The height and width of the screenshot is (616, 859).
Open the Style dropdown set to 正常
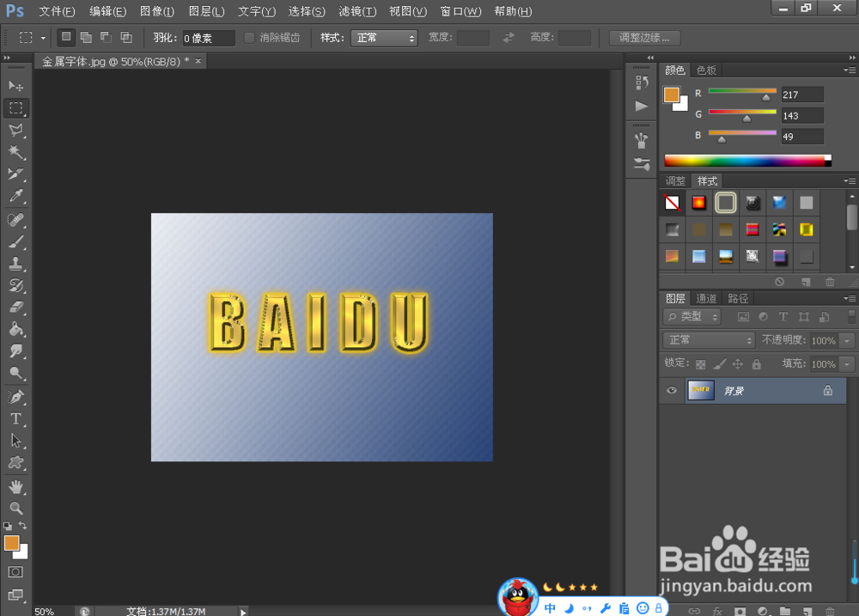384,38
